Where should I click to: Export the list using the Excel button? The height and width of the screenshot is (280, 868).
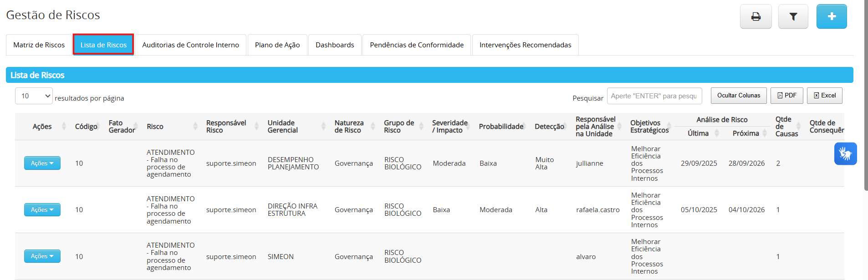[824, 96]
